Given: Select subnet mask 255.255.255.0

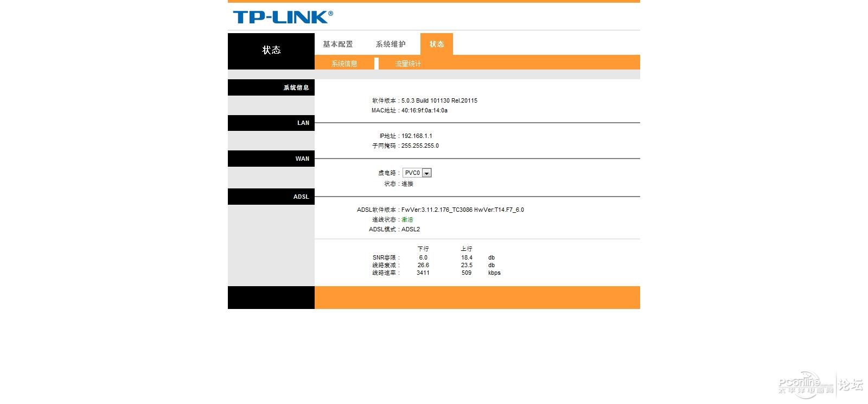Looking at the screenshot, I should [x=420, y=146].
